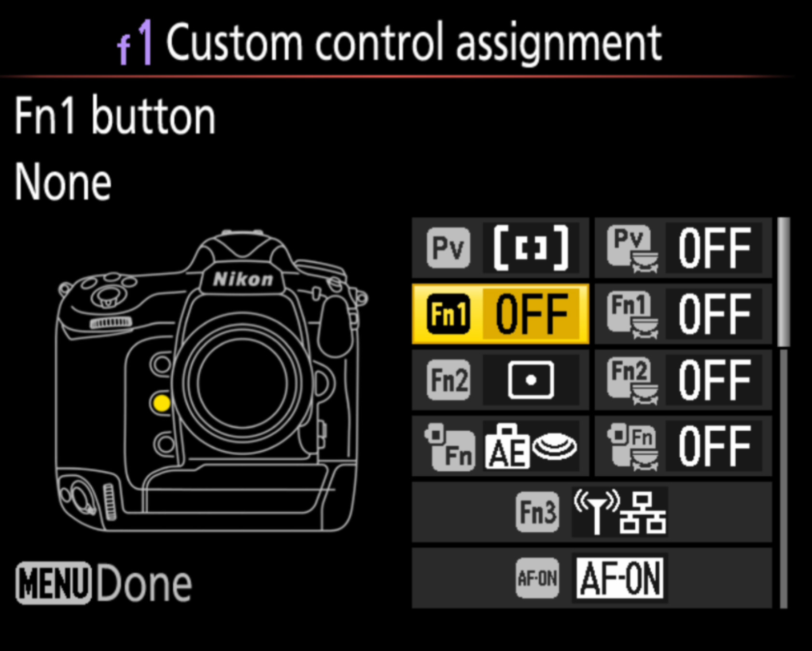Click the scrollbar beside the control list
Screen dimensions: 812x651
pyautogui.click(x=783, y=412)
